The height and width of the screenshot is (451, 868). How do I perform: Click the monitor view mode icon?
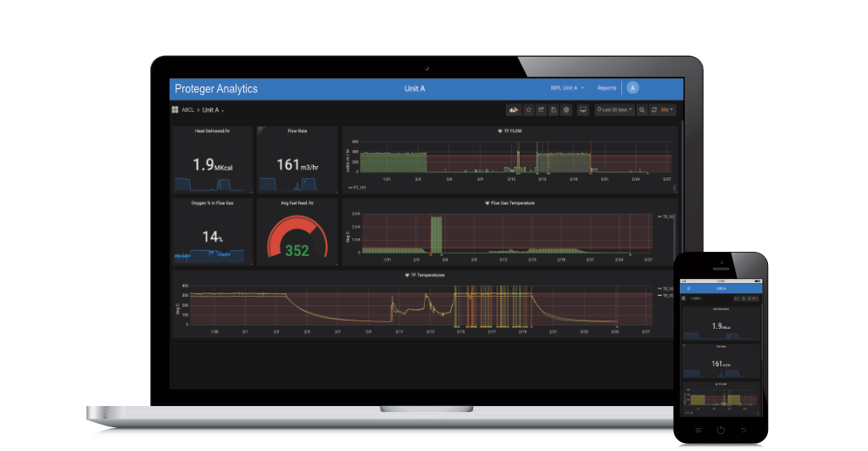pos(582,110)
